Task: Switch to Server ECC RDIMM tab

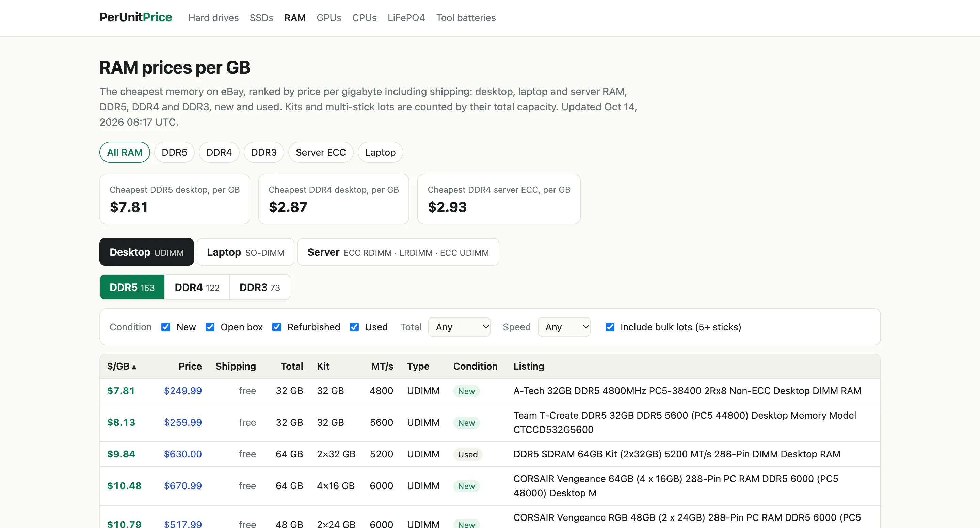Action: (398, 252)
